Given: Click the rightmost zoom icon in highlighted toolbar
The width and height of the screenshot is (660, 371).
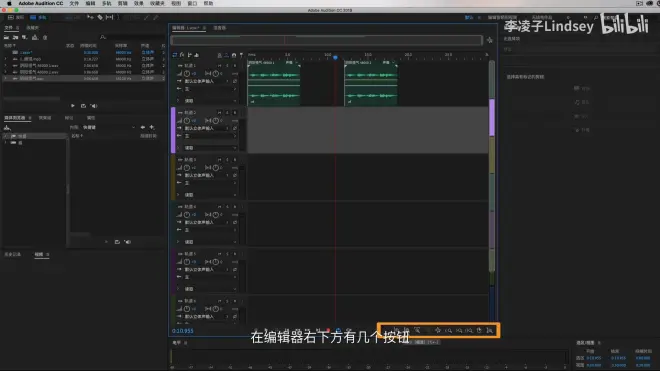Looking at the screenshot, I should [x=490, y=331].
